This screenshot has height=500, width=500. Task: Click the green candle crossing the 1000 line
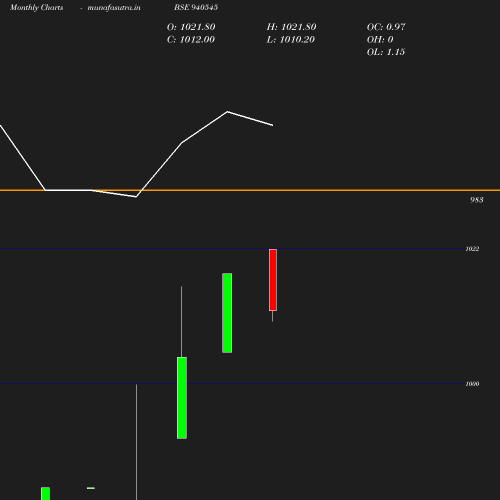pos(182,398)
